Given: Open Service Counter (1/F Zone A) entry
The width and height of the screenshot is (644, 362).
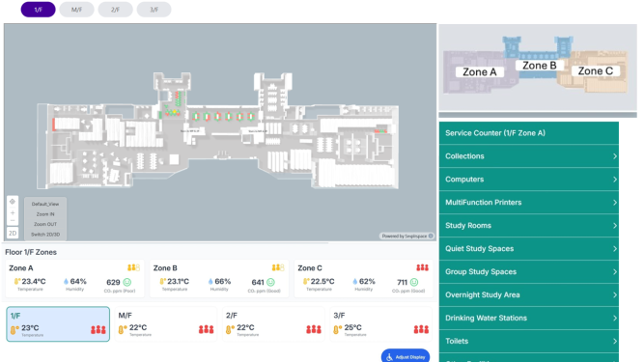Looking at the screenshot, I should click(x=529, y=133).
